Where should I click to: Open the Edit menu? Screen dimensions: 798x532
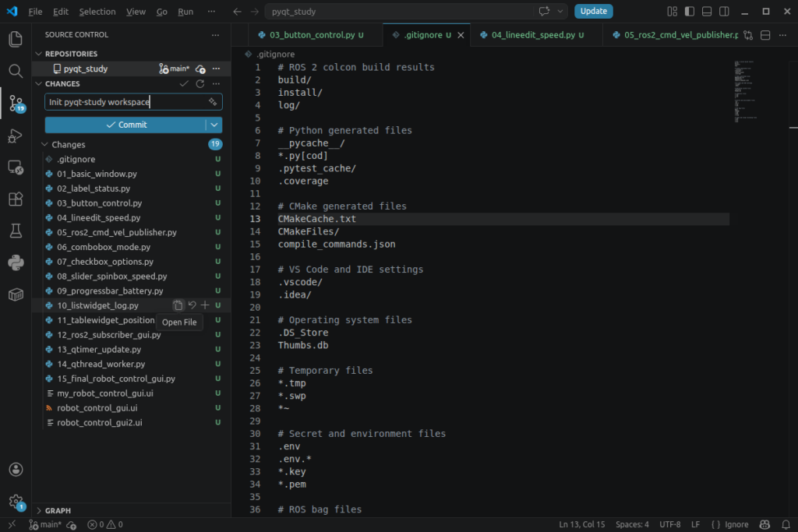point(61,11)
